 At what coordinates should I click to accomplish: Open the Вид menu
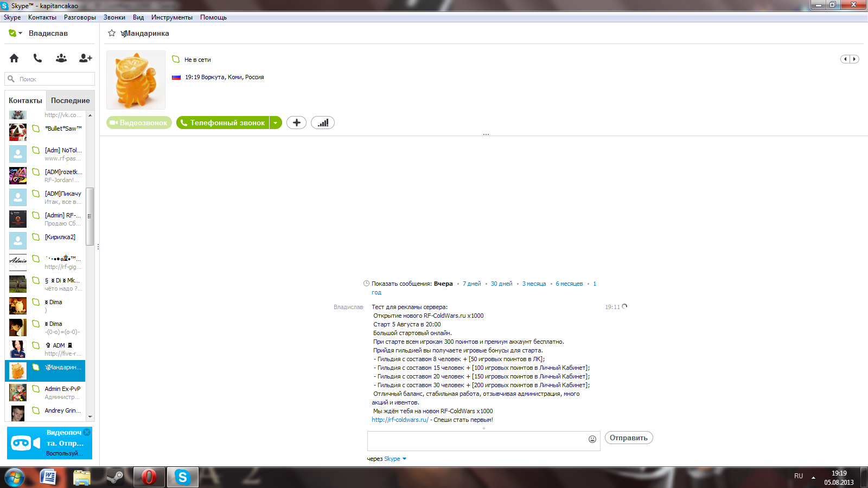[x=138, y=17]
